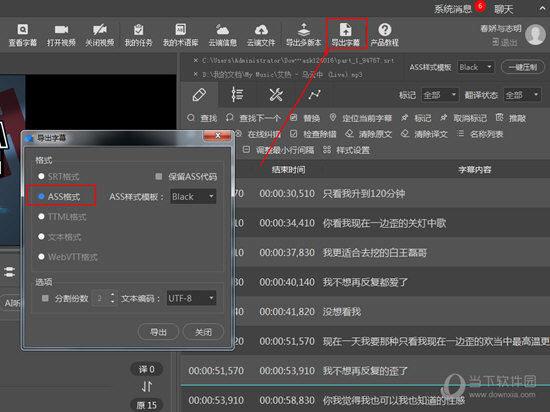Open the 文本编码 UTF-8 dropdown
550x412 pixels.
(x=191, y=298)
